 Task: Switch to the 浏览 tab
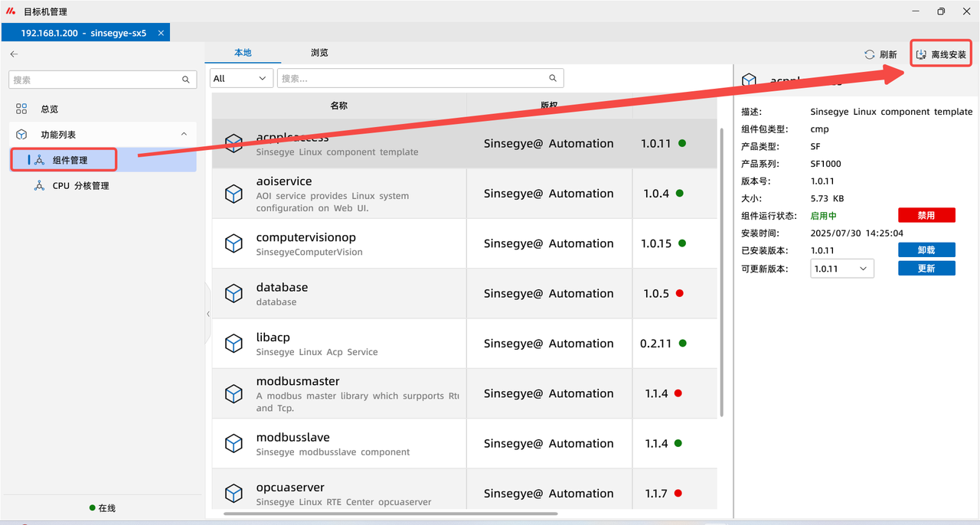[319, 53]
